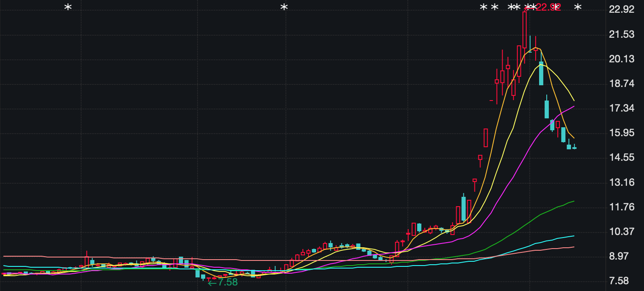This screenshot has height=291, width=644.
Task: Click the 10.37 price axis label
Action: click(x=621, y=232)
